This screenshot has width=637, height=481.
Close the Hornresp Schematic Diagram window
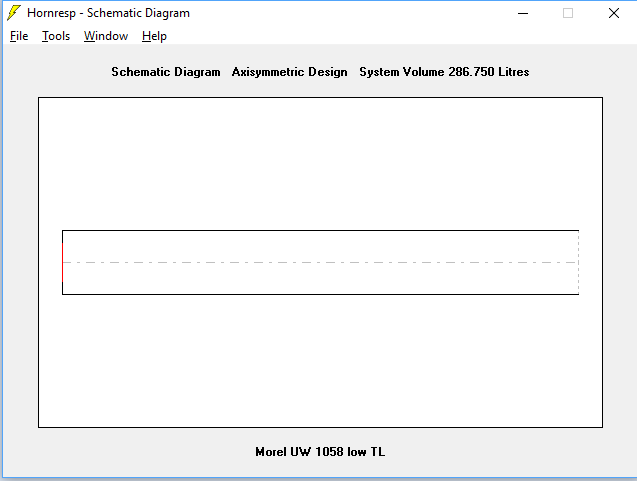tap(614, 13)
